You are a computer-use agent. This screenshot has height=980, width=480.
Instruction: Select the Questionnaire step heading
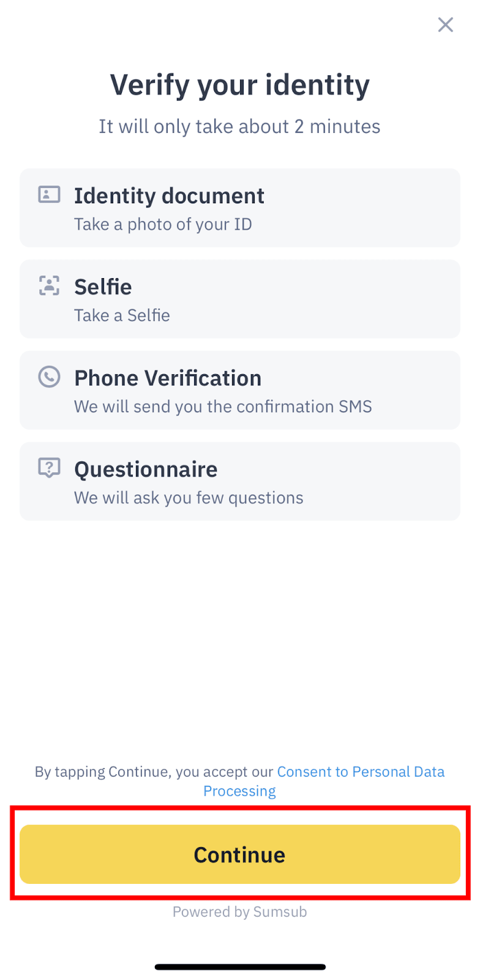146,470
